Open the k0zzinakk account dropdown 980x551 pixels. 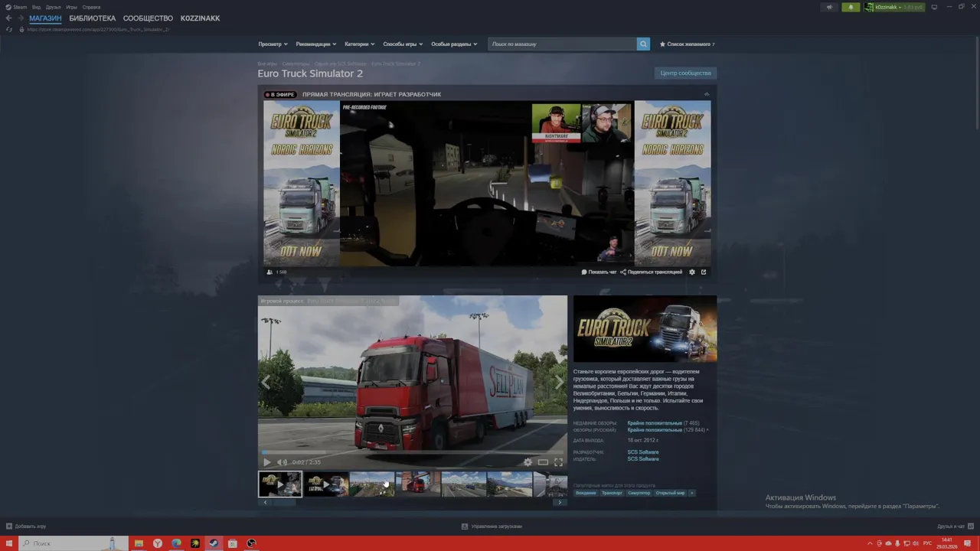pyautogui.click(x=894, y=7)
